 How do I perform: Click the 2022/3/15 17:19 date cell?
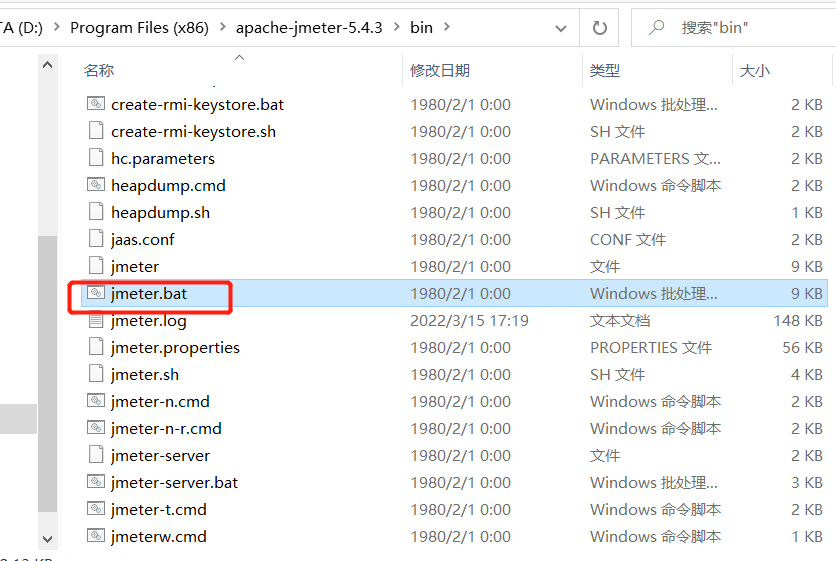tap(469, 321)
